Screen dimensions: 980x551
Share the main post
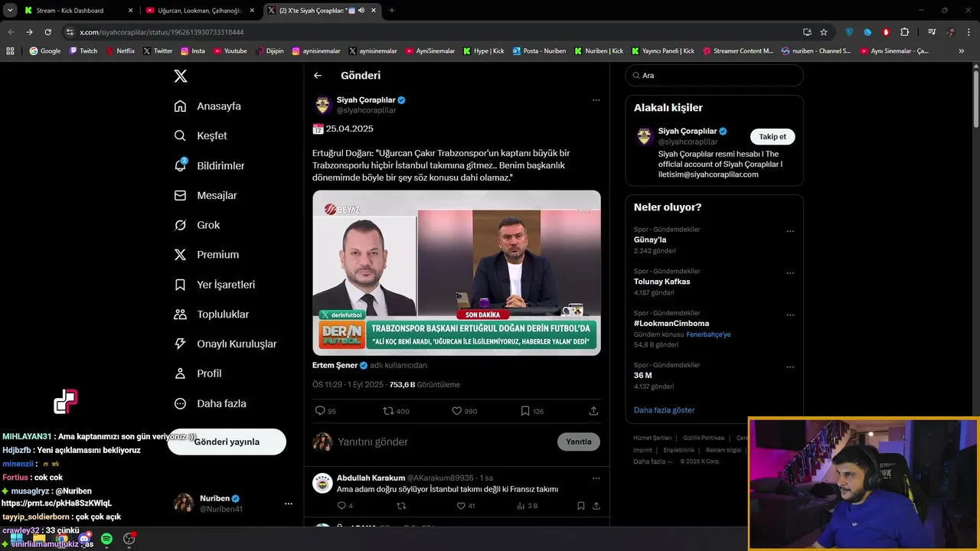(593, 411)
